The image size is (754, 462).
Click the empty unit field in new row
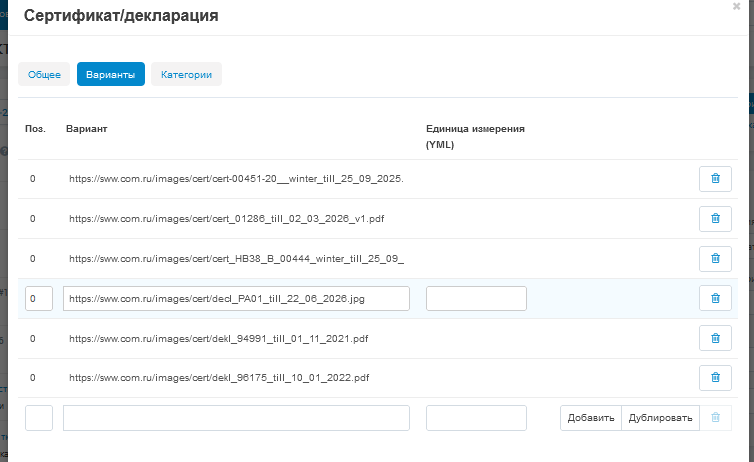click(x=476, y=418)
